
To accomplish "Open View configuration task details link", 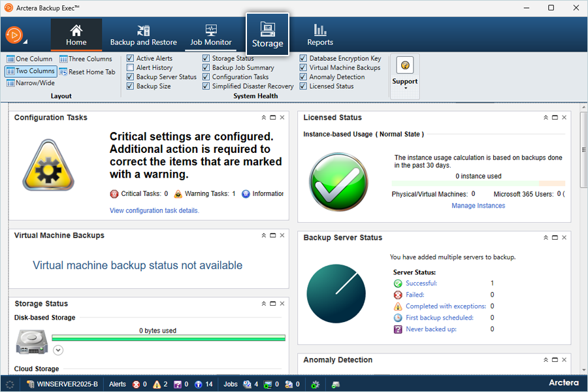I will 154,210.
